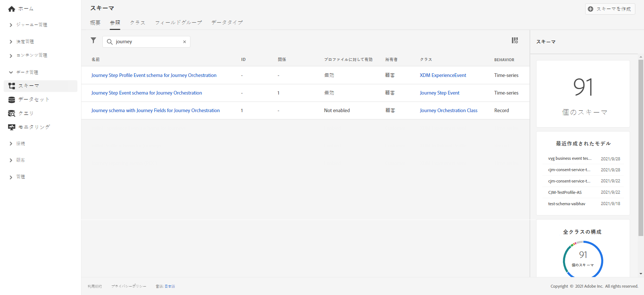Click the large 91 schema count card

pyautogui.click(x=583, y=94)
